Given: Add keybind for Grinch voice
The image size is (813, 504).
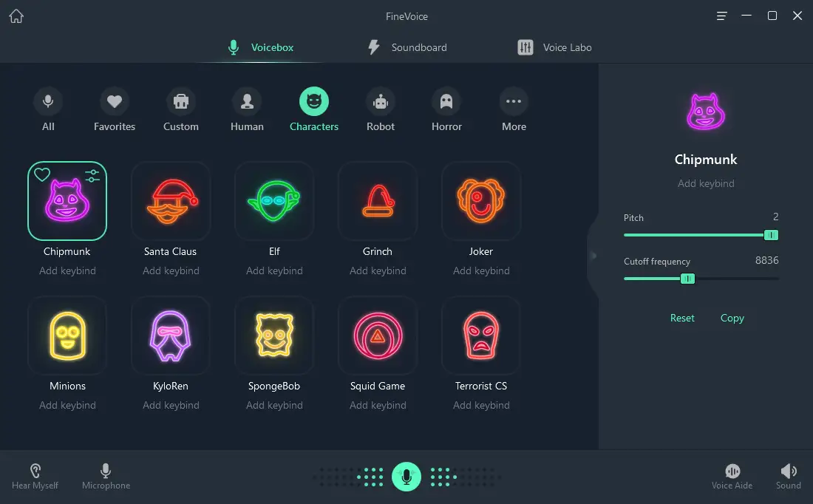Looking at the screenshot, I should tap(378, 270).
